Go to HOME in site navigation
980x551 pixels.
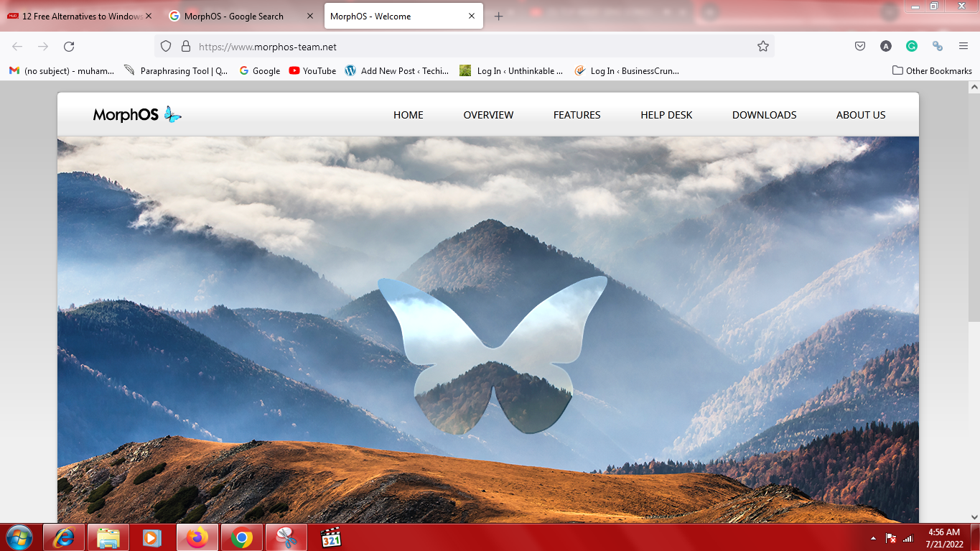click(x=409, y=115)
